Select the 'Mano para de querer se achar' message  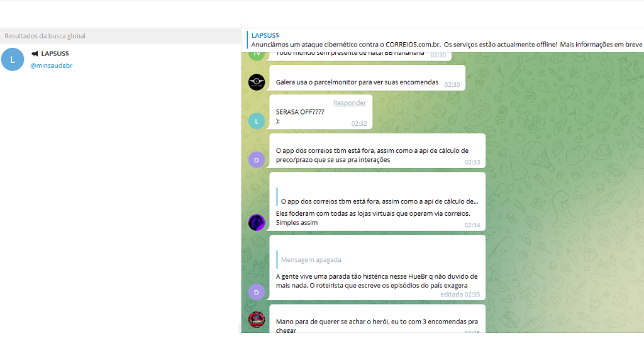click(x=377, y=318)
